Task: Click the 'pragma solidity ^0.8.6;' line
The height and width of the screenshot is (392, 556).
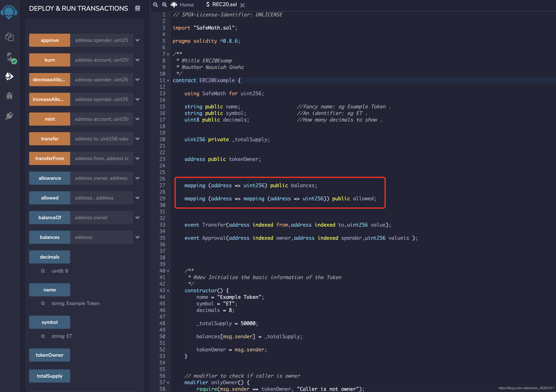Action: pos(206,41)
